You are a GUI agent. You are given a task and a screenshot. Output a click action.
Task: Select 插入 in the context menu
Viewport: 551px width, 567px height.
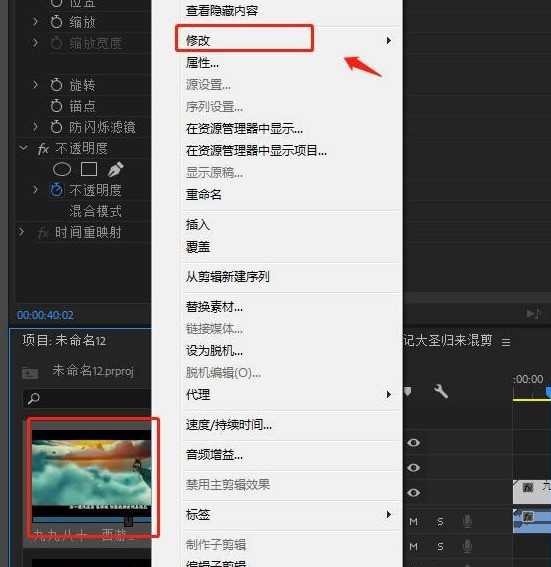(x=197, y=225)
